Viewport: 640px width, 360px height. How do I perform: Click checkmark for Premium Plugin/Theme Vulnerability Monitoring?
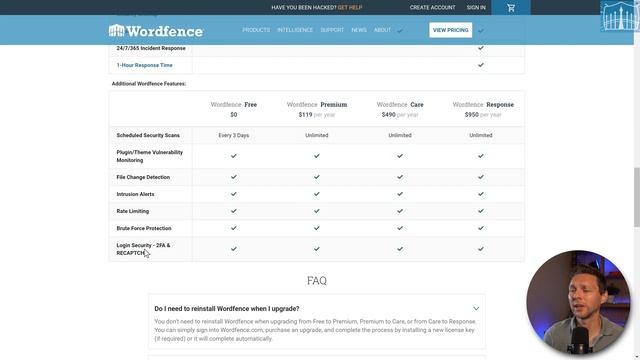tap(317, 156)
